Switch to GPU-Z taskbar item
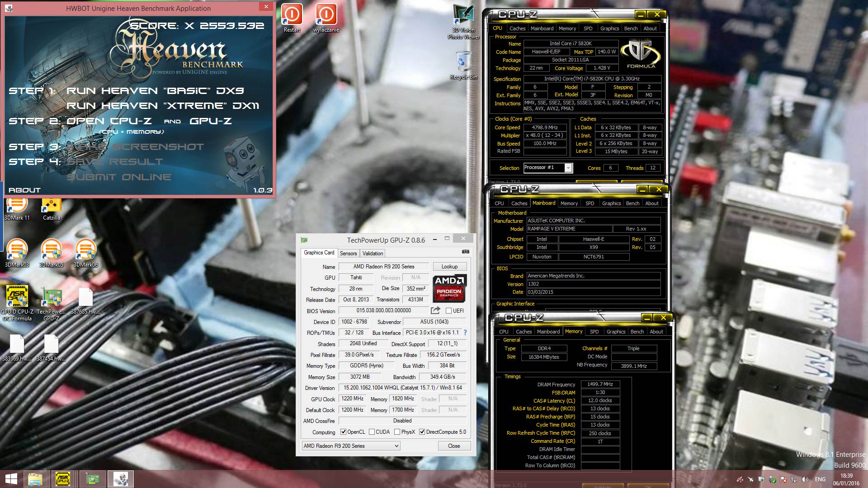The width and height of the screenshot is (868, 488). coord(93,479)
